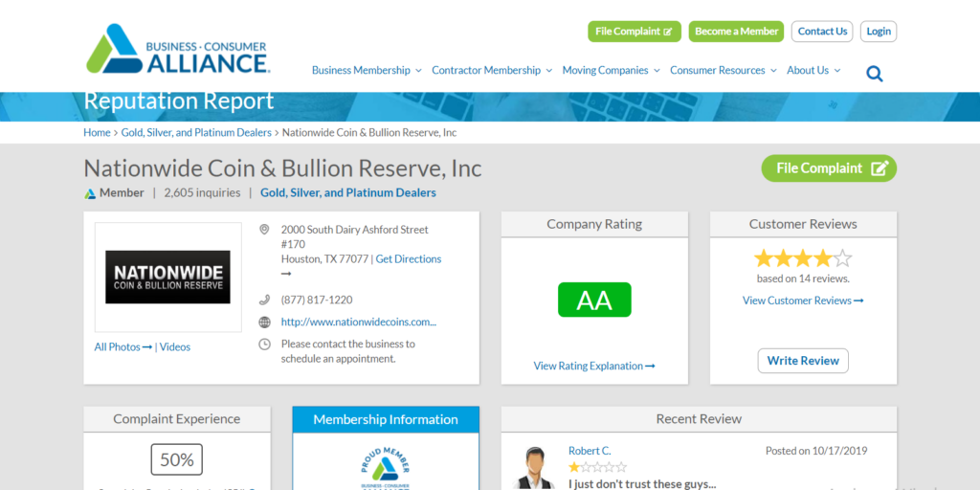
Task: Click 'Posted on 10/17/2019' date text
Action: [816, 451]
